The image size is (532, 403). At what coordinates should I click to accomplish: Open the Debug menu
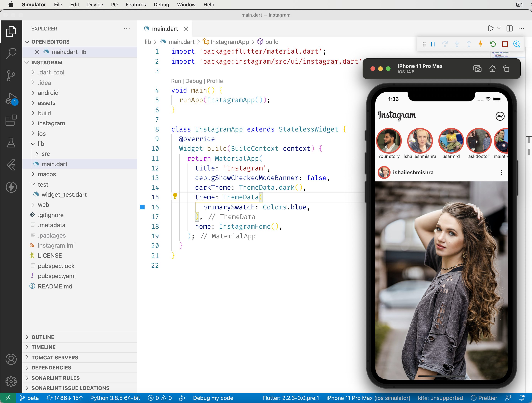(161, 5)
